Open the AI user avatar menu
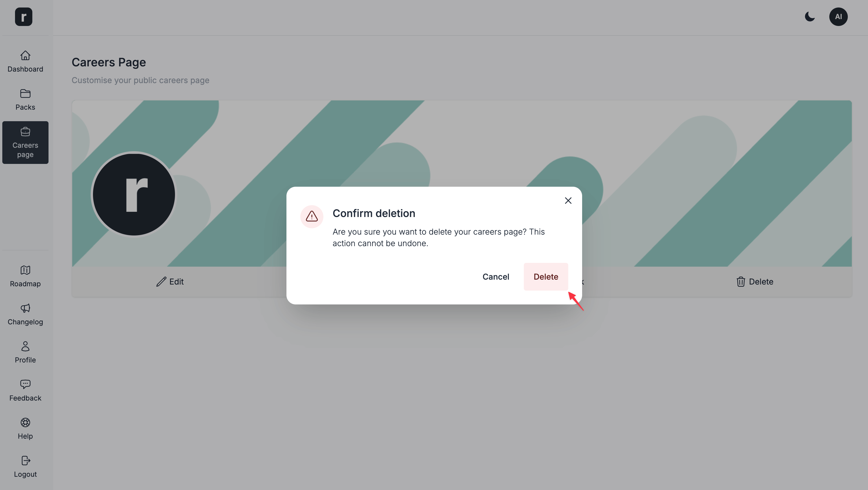Screen dimensions: 868x490 [x=838, y=16]
